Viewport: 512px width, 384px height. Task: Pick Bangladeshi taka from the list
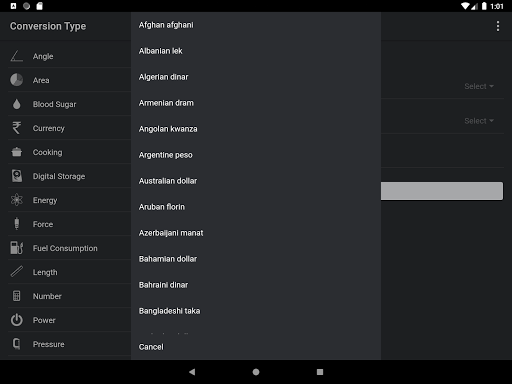(256, 311)
